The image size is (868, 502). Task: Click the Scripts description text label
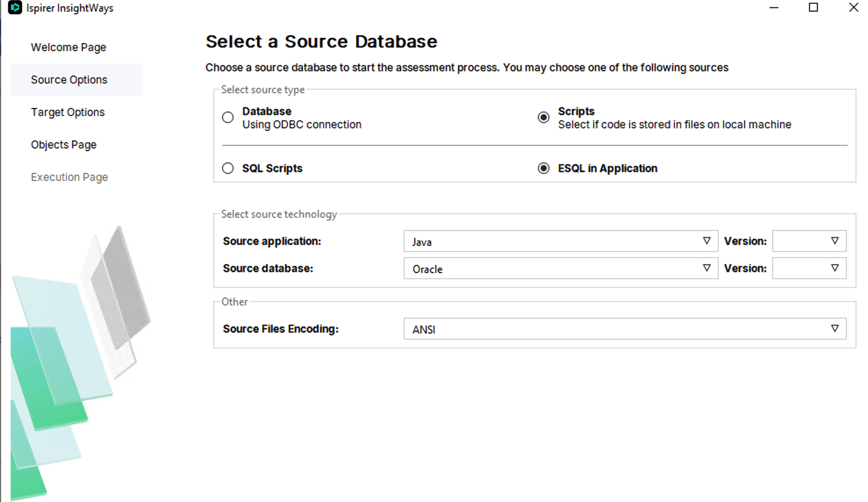click(674, 125)
